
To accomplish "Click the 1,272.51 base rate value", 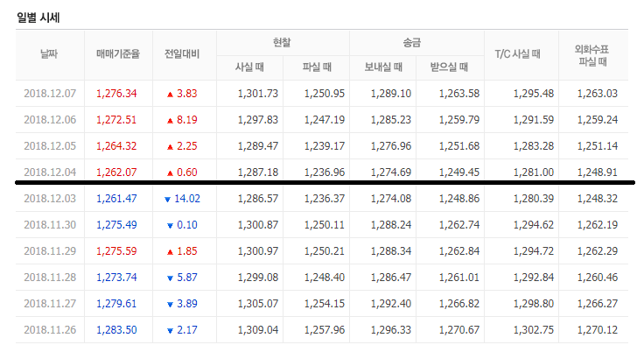I will [116, 120].
